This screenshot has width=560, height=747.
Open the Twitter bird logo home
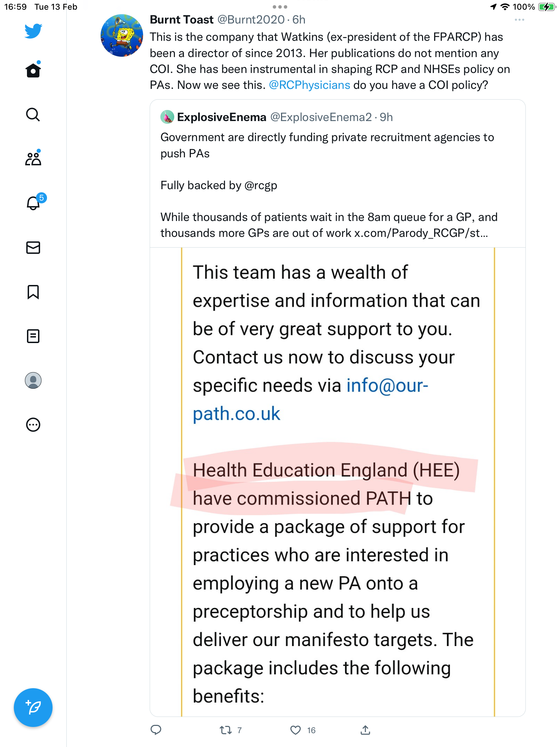[x=33, y=31]
